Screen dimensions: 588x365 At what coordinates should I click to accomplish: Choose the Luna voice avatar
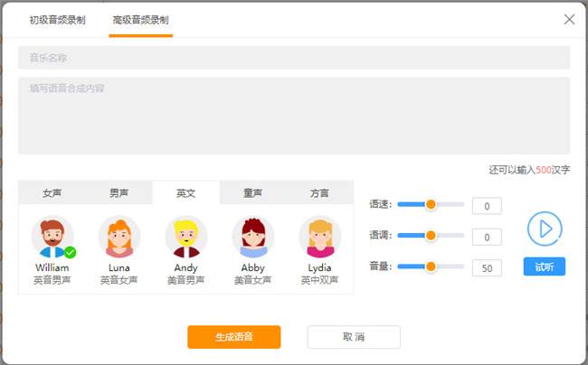point(119,237)
